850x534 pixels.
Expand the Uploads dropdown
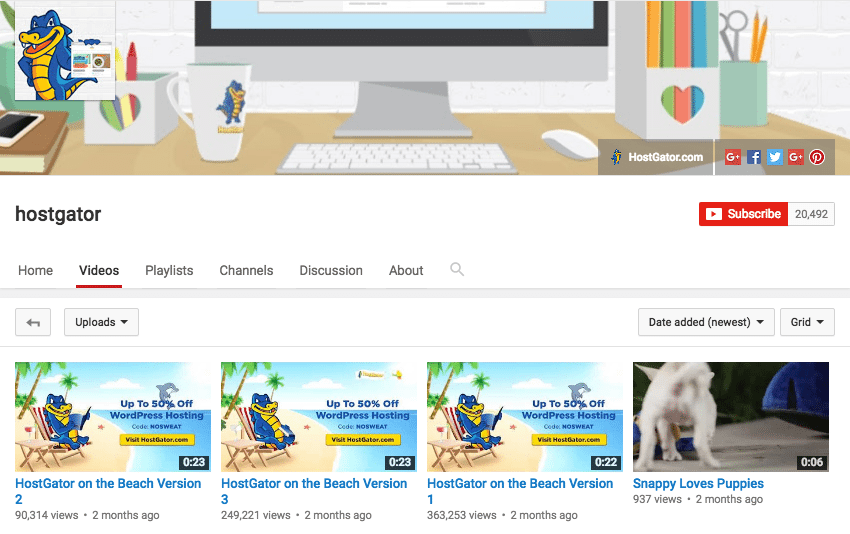coord(101,322)
